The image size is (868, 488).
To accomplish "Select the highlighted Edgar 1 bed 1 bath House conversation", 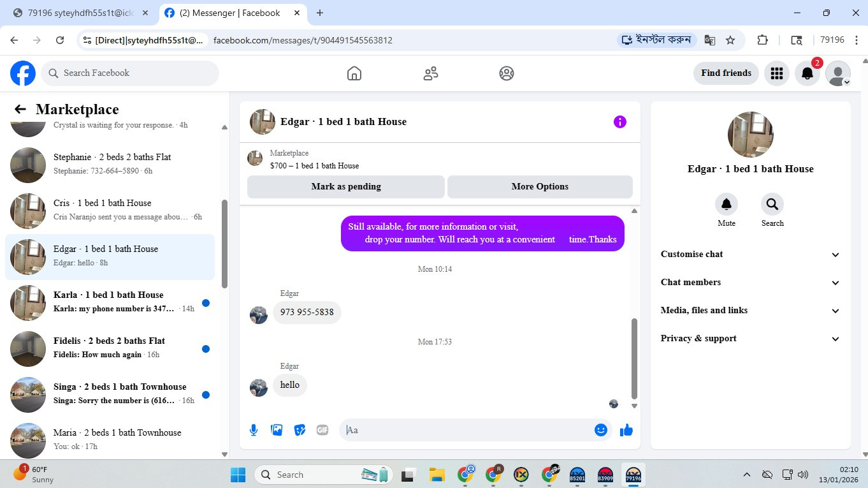I will click(110, 256).
